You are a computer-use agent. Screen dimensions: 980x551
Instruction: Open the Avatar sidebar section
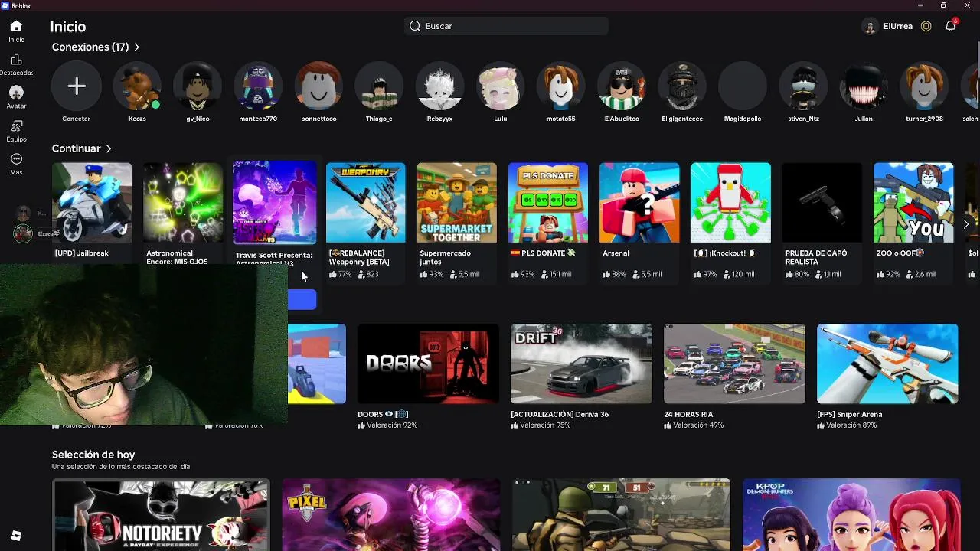(x=16, y=93)
